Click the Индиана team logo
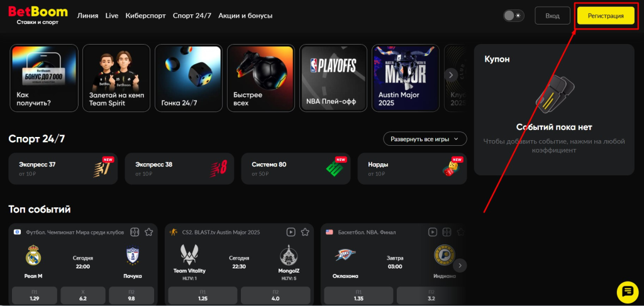Viewport: 644px width, 306px height. coord(445,255)
